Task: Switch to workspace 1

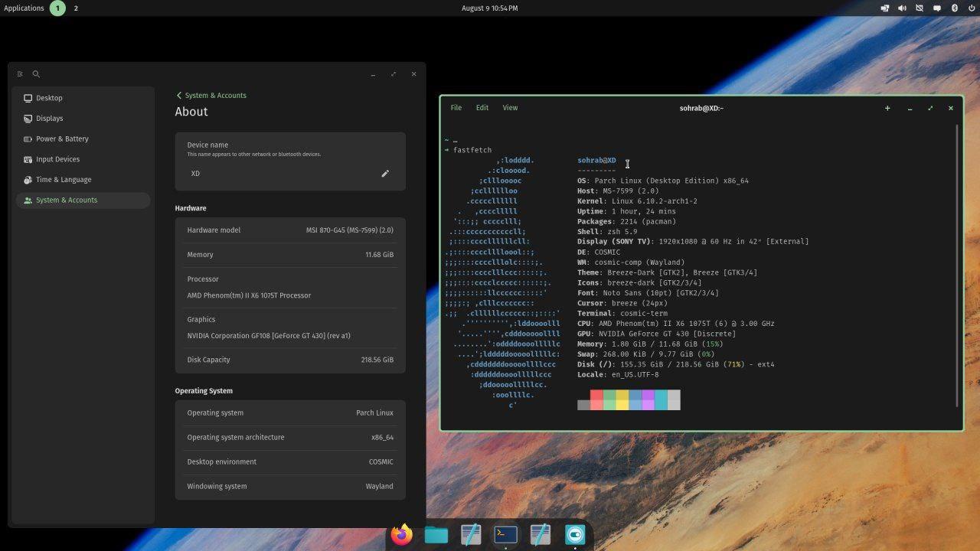Action: [x=57, y=8]
